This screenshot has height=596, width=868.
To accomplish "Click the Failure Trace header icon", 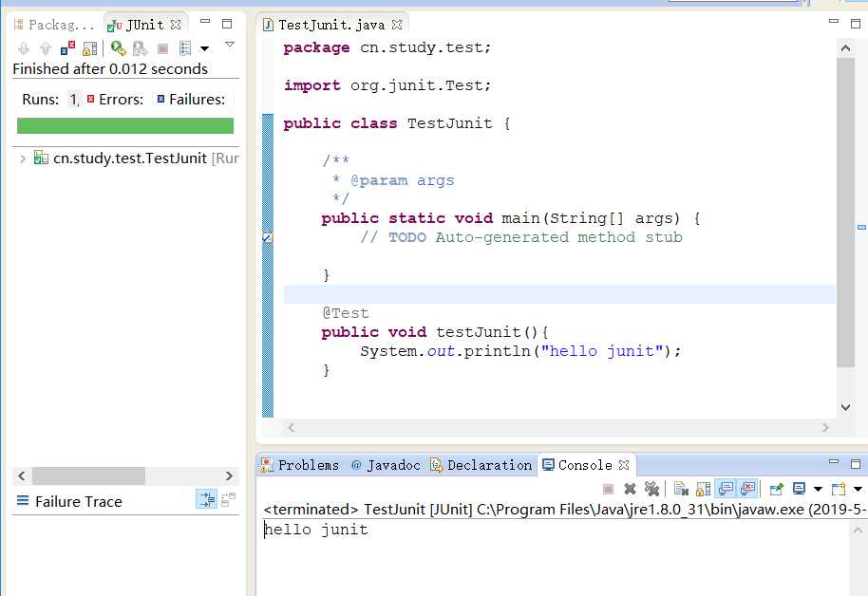I will [23, 501].
